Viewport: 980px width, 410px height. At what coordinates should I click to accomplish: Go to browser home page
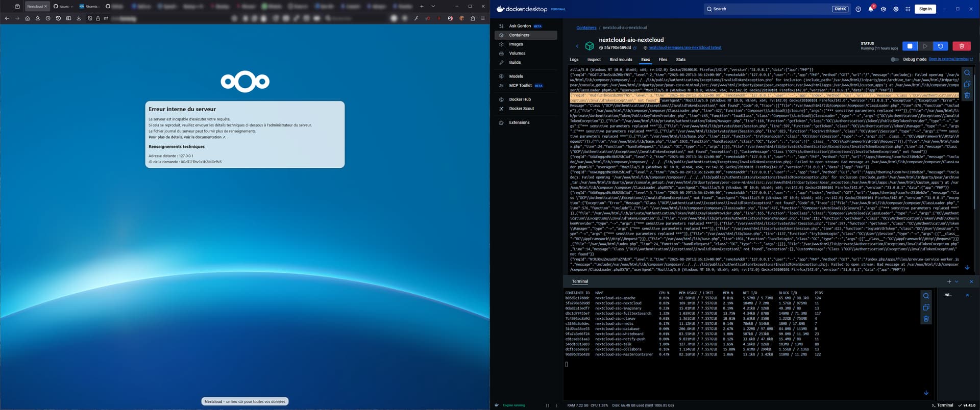point(28,18)
